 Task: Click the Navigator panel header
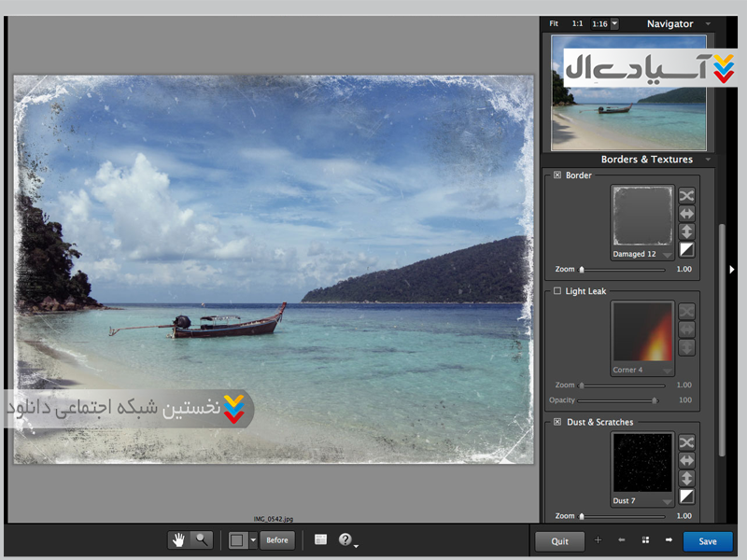pos(669,23)
